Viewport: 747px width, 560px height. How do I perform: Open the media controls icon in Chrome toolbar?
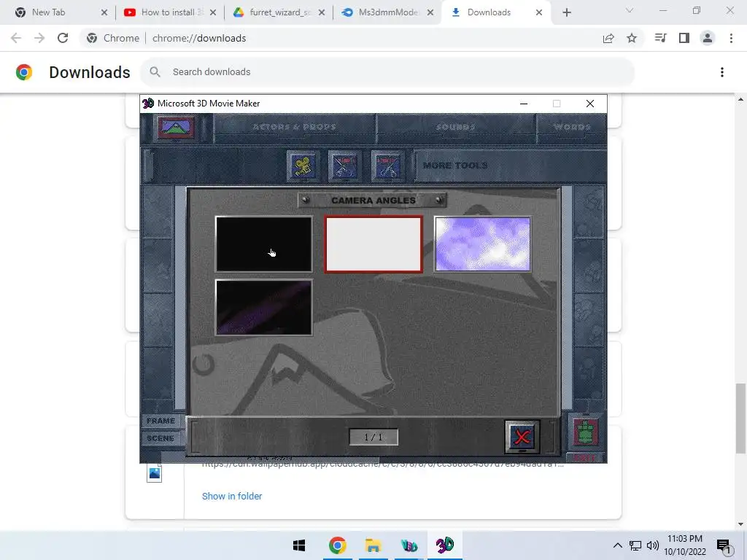(660, 38)
